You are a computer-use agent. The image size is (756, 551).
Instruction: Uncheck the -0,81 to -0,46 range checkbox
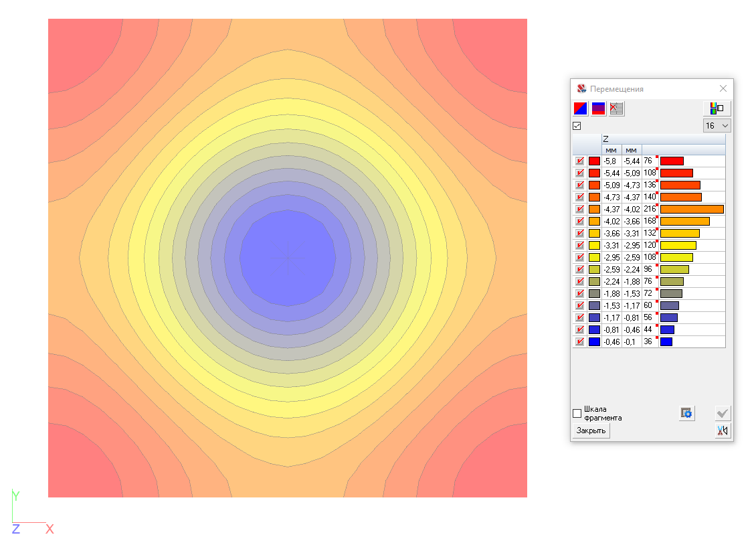[579, 330]
